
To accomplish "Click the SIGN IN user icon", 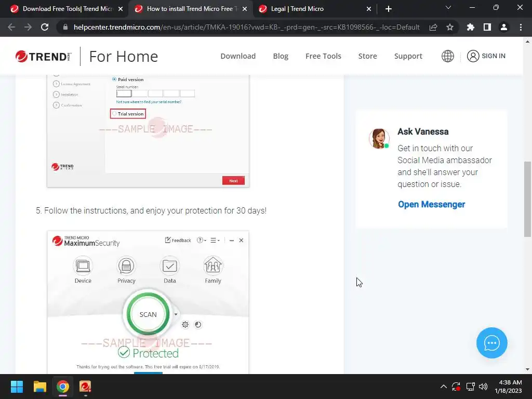I will click(473, 56).
